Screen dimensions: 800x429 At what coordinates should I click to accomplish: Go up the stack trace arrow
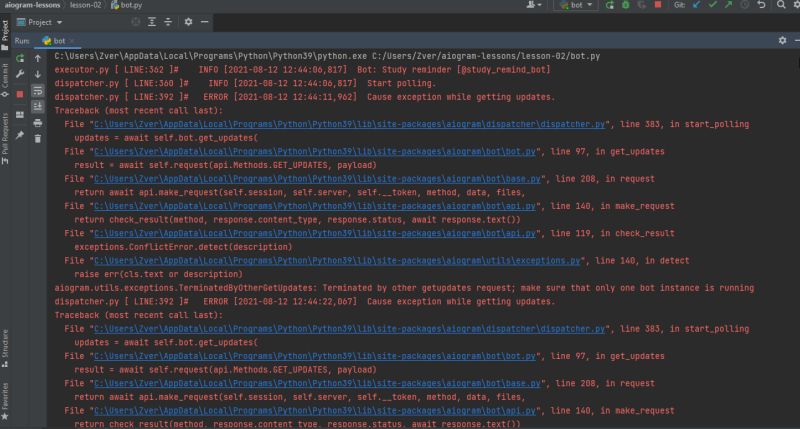(38, 58)
